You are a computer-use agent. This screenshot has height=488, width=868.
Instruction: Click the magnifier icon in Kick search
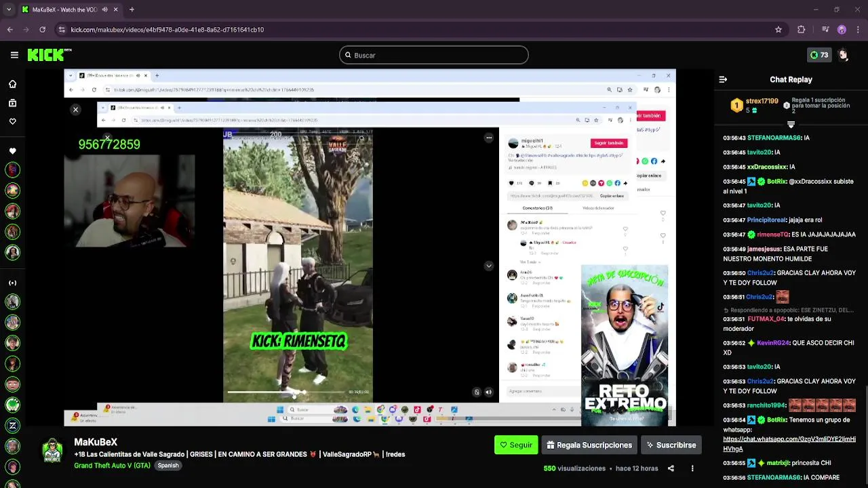pyautogui.click(x=349, y=55)
